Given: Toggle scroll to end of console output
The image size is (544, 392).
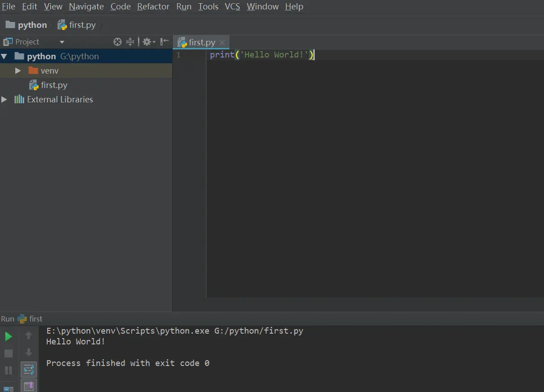Looking at the screenshot, I should (29, 386).
